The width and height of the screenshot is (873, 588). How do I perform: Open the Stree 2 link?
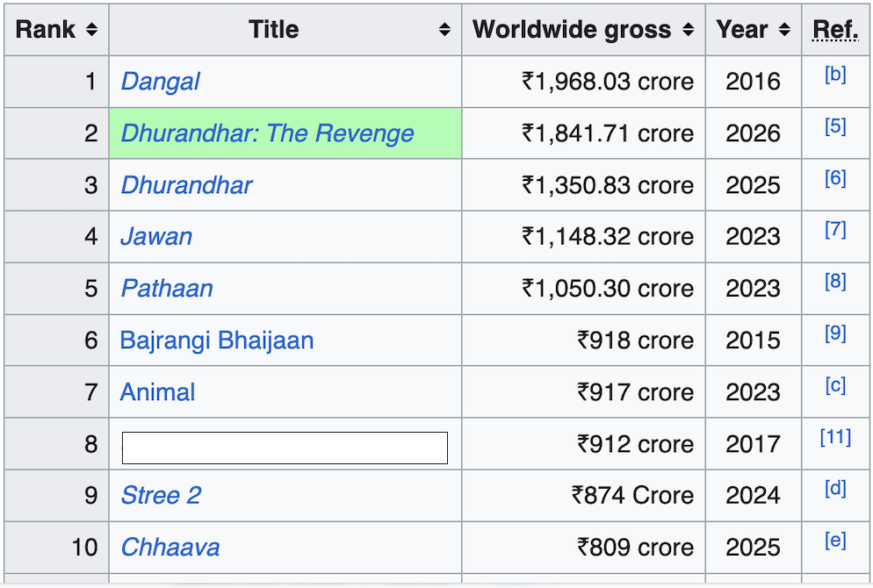coord(161,496)
